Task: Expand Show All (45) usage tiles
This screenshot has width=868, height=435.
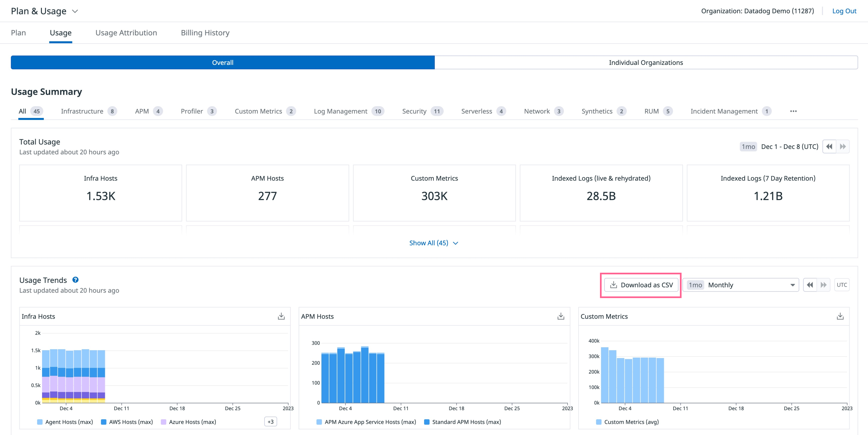Action: (433, 243)
